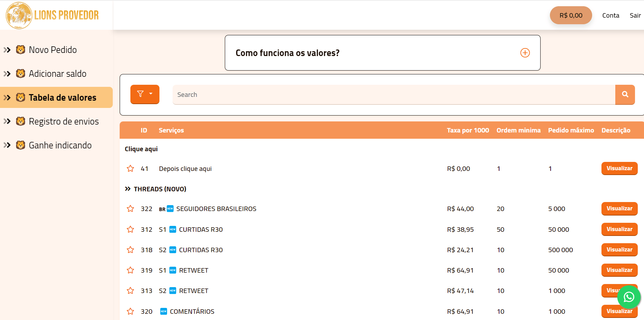Open the Conta link
Viewport: 644px width, 320px height.
[x=610, y=16]
